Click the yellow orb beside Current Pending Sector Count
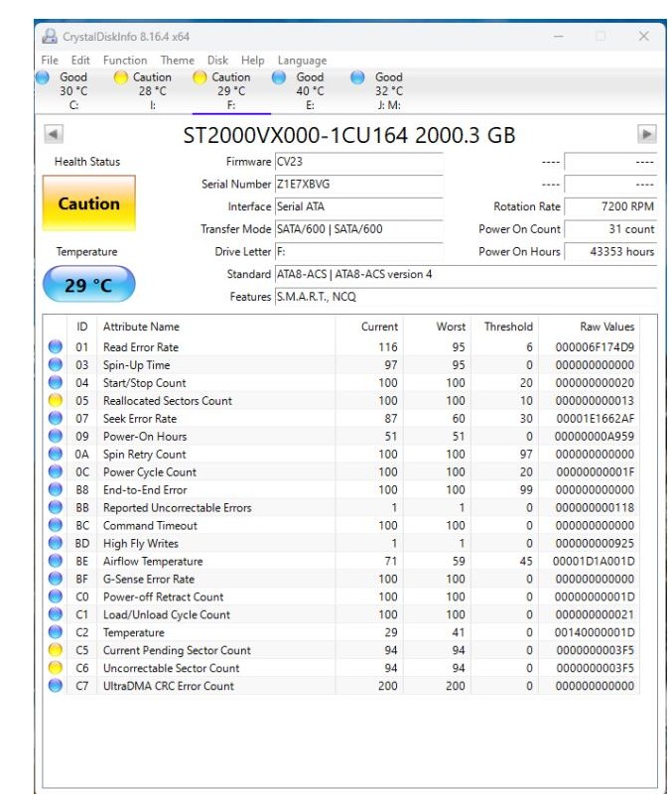 point(56,651)
